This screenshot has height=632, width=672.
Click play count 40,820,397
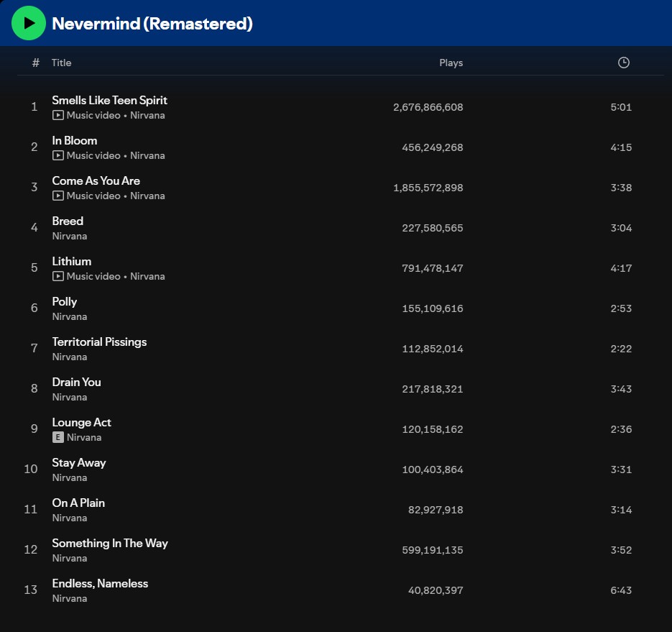(436, 590)
